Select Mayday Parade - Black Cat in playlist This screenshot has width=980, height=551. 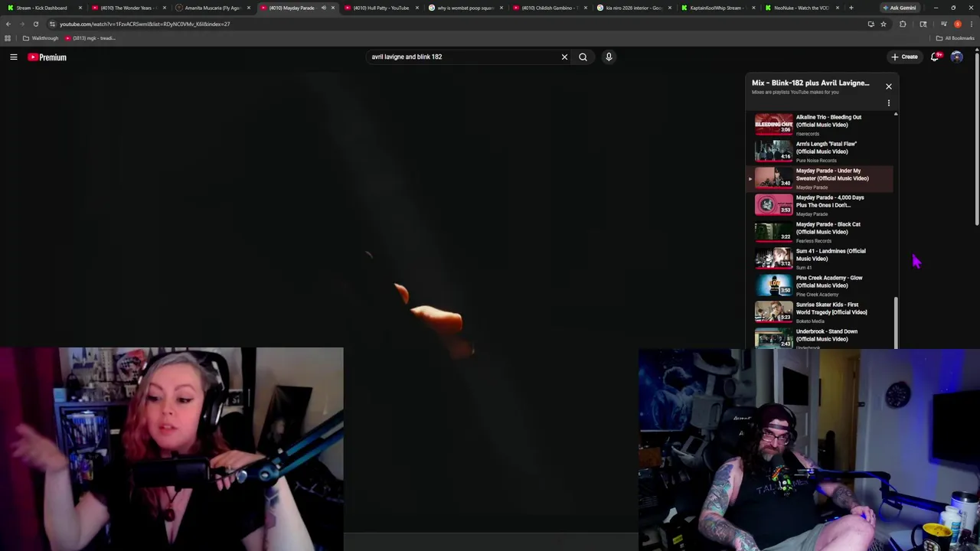pyautogui.click(x=819, y=232)
